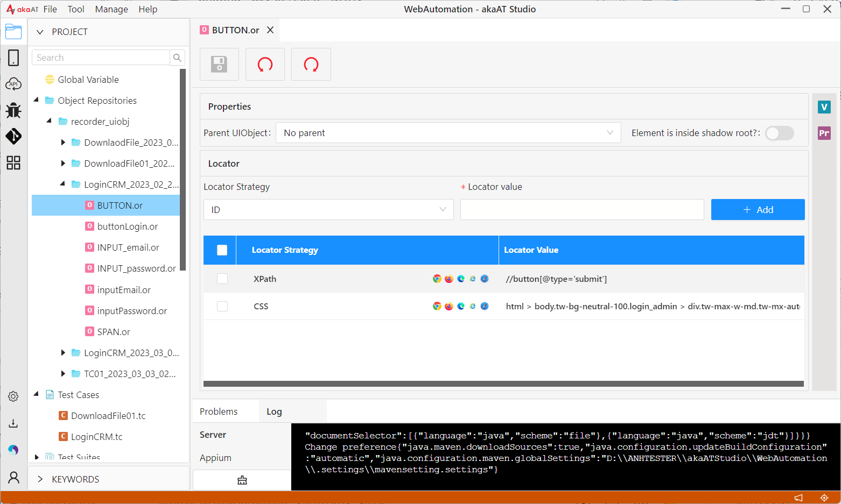Click the second red refresh icon

point(311,65)
